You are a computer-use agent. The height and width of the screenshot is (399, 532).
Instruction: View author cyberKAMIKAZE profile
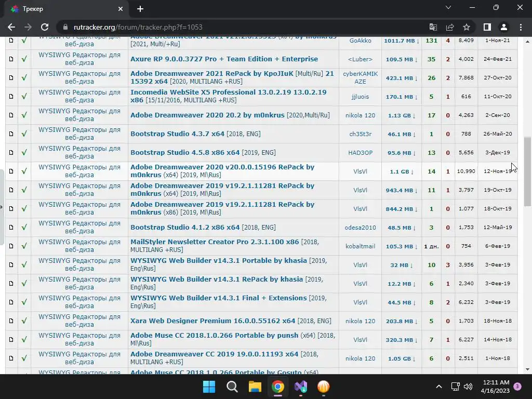361,78
